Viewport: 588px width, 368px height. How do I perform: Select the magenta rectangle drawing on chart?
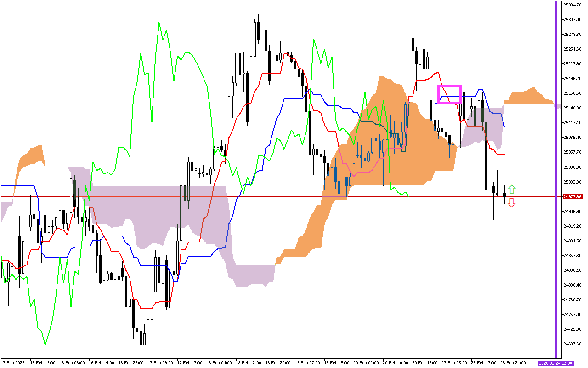(449, 86)
